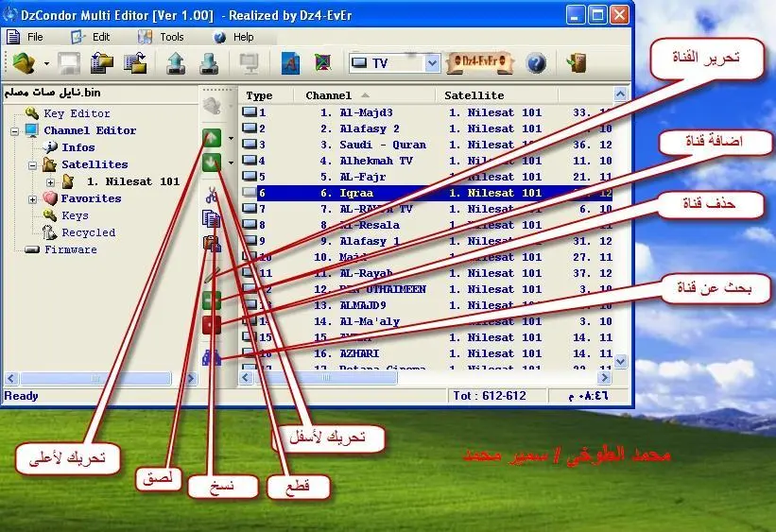Select the Firmware tree item

(70, 249)
